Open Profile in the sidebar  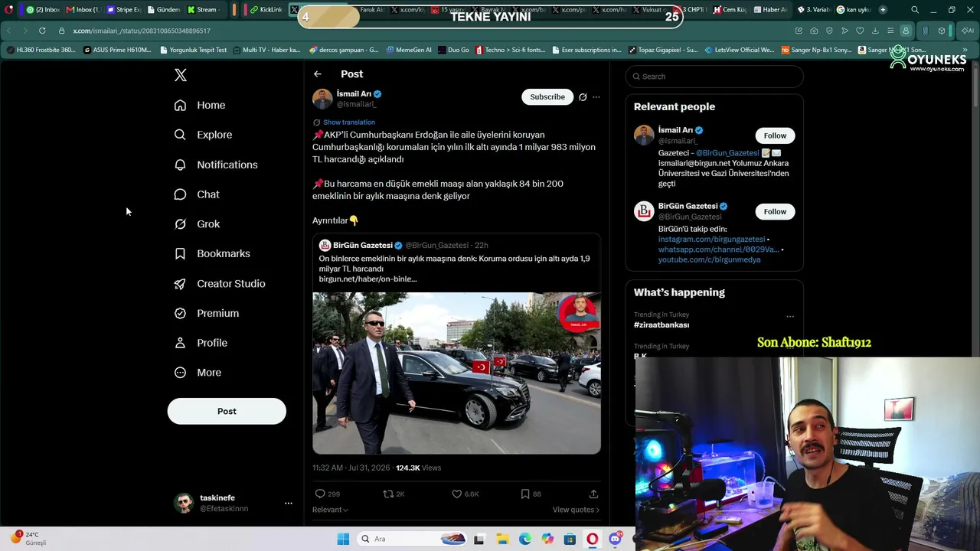point(201,343)
